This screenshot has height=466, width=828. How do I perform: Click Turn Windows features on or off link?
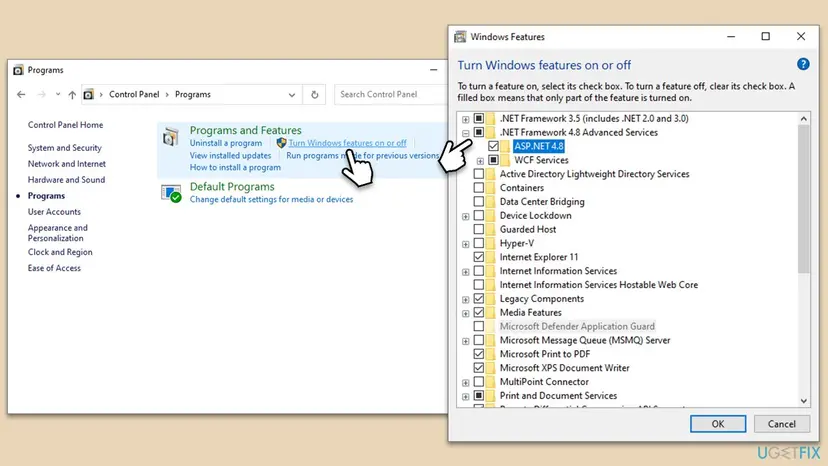coord(347,143)
